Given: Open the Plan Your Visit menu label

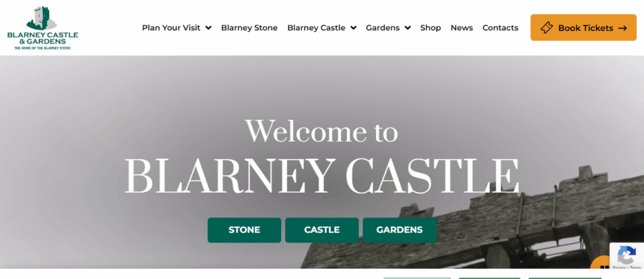Looking at the screenshot, I should tap(171, 28).
